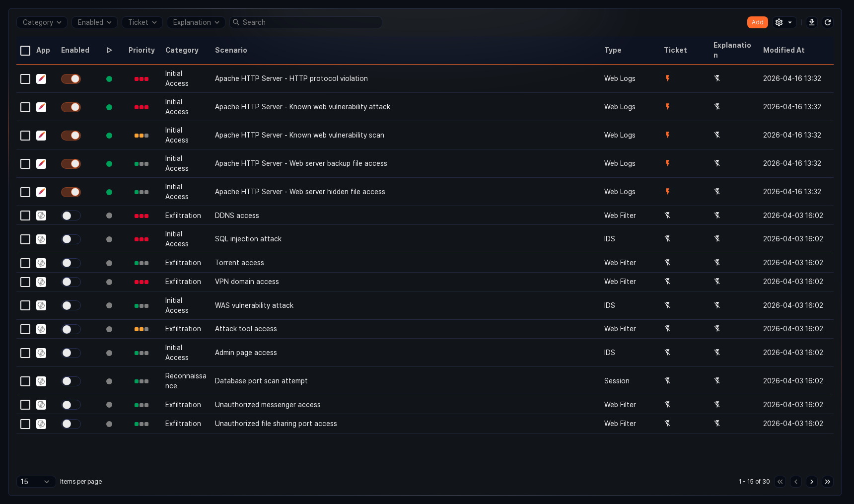Enable the toggle for Torrent access
Image resolution: width=854 pixels, height=504 pixels.
pyautogui.click(x=71, y=263)
